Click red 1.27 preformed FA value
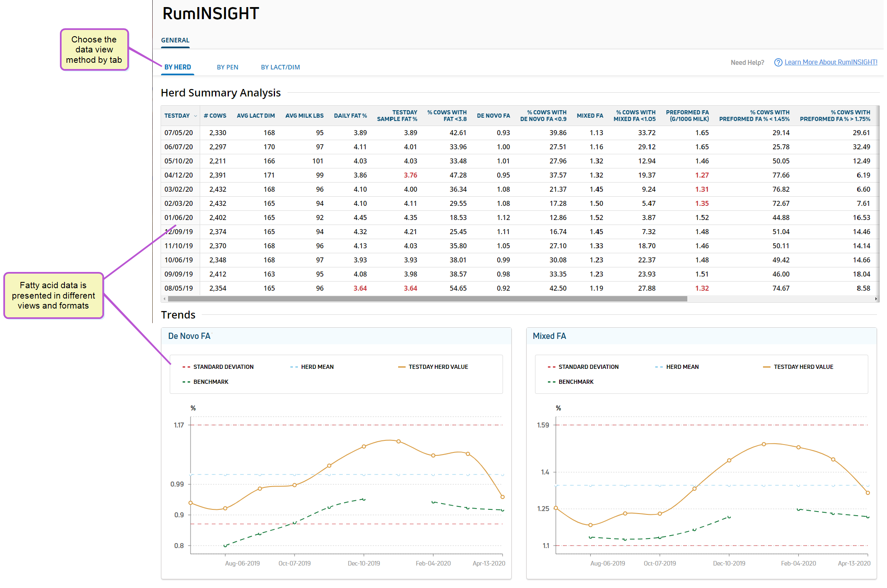 (x=702, y=175)
